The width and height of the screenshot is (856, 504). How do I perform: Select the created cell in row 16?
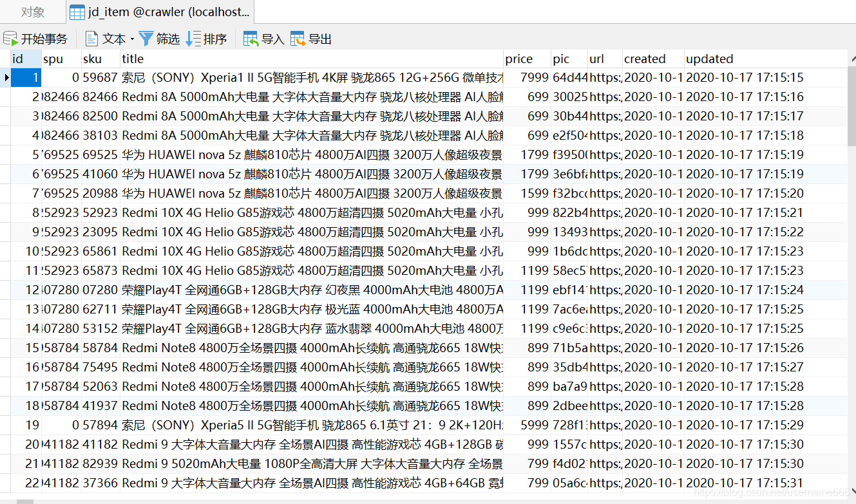[x=653, y=368]
